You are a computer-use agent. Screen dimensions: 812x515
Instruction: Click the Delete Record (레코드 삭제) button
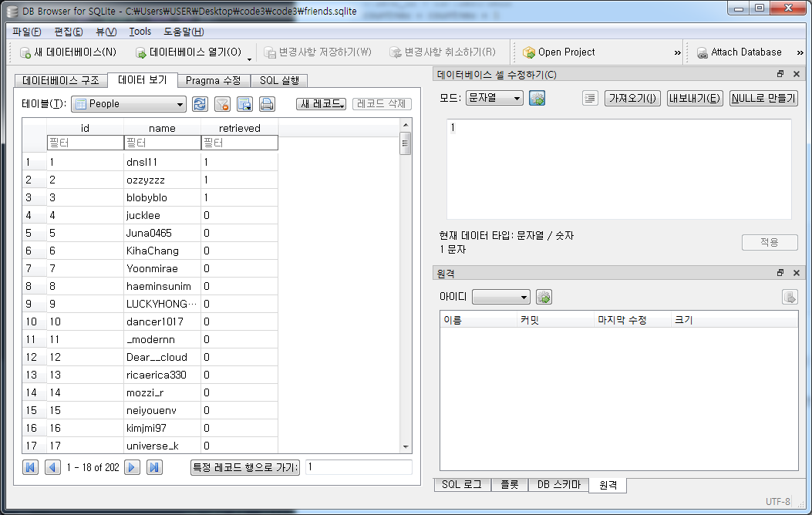(x=382, y=104)
